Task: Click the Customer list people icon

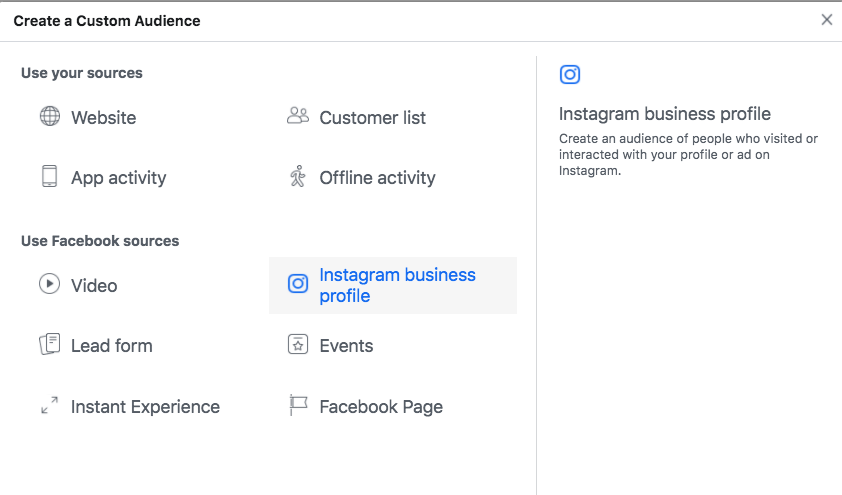Action: (298, 115)
